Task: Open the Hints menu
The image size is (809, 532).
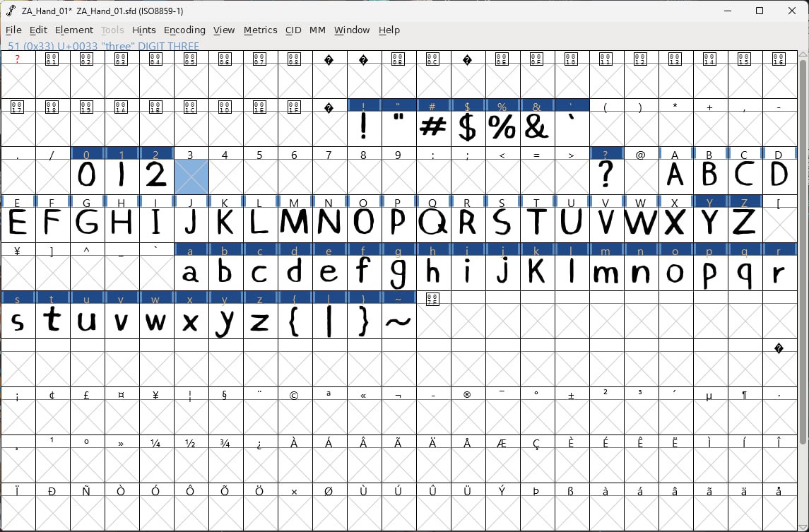Action: point(143,30)
